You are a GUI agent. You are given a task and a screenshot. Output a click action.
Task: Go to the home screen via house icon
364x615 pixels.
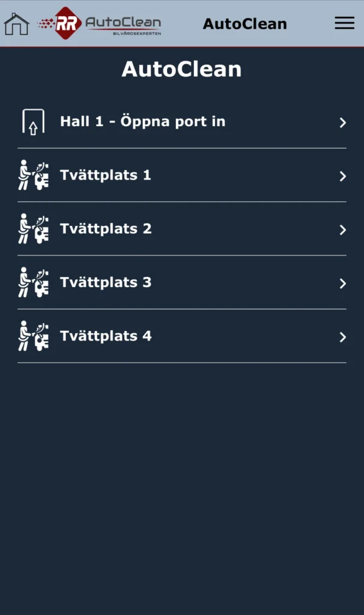[x=16, y=23]
